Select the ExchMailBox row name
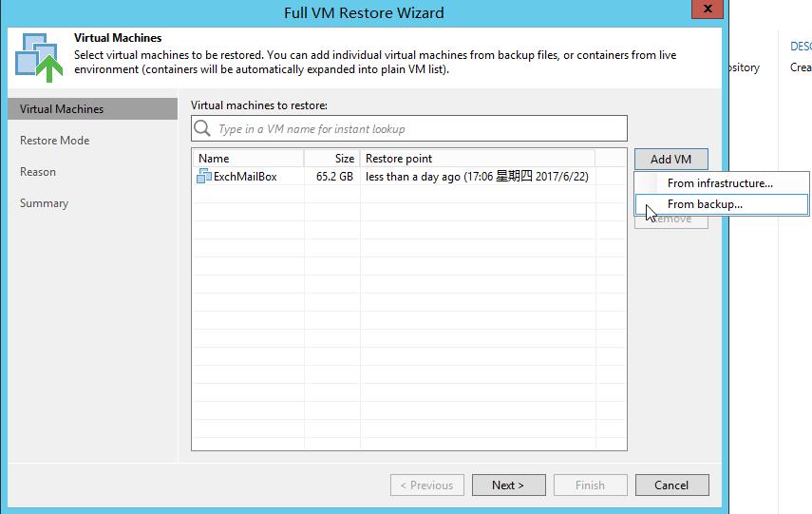812x514 pixels. click(x=245, y=177)
